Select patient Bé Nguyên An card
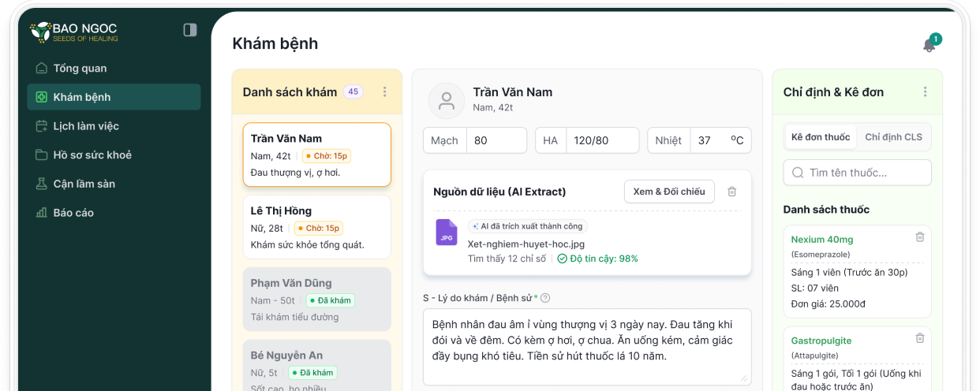 coord(316,365)
